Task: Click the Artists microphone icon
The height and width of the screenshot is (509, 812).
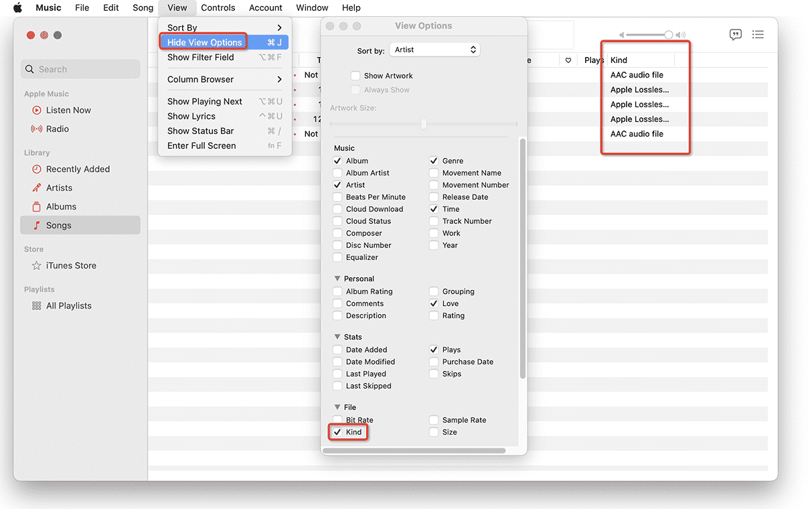Action: click(x=37, y=188)
